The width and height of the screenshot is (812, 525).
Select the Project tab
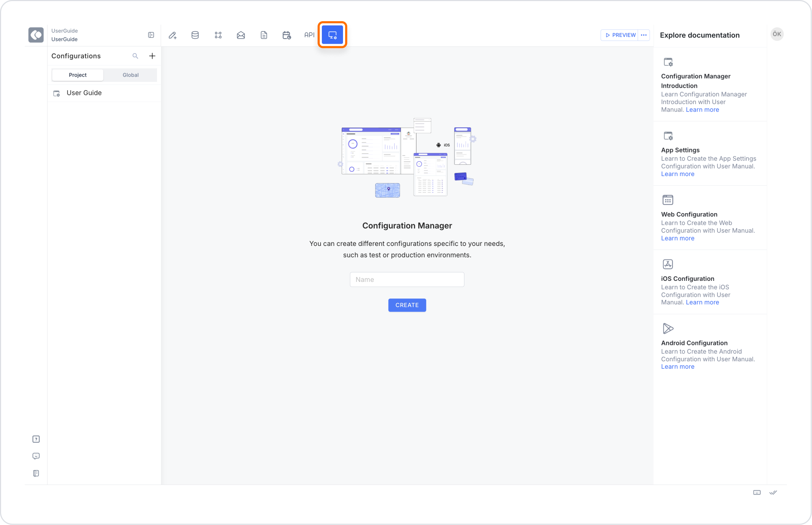tap(78, 75)
